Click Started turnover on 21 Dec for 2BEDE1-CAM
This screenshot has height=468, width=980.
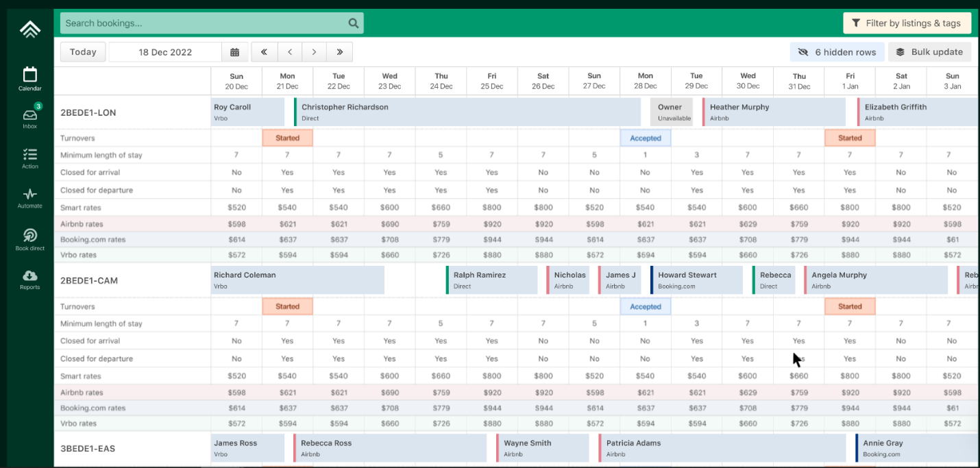(x=287, y=306)
